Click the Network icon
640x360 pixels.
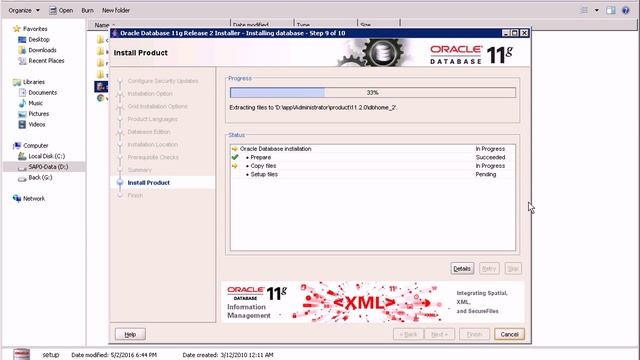pyautogui.click(x=17, y=198)
